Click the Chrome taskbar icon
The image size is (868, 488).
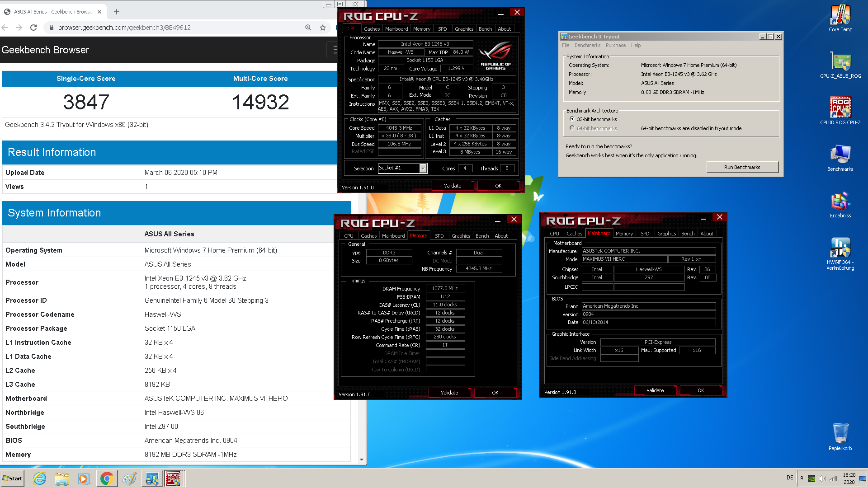(x=107, y=479)
